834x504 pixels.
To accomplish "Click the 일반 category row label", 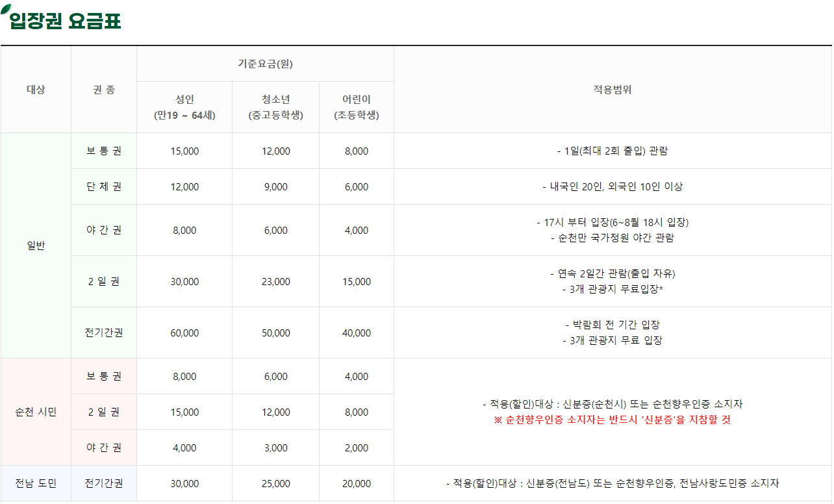I will [x=36, y=246].
